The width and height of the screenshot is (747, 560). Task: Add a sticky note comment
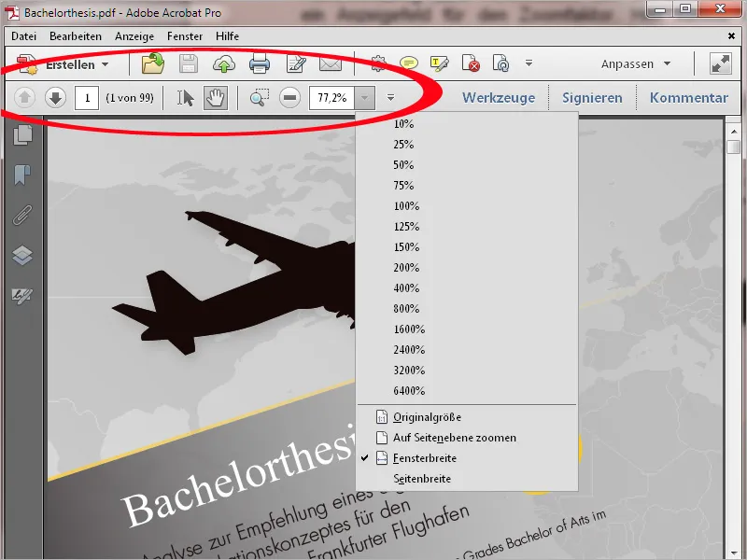click(409, 63)
